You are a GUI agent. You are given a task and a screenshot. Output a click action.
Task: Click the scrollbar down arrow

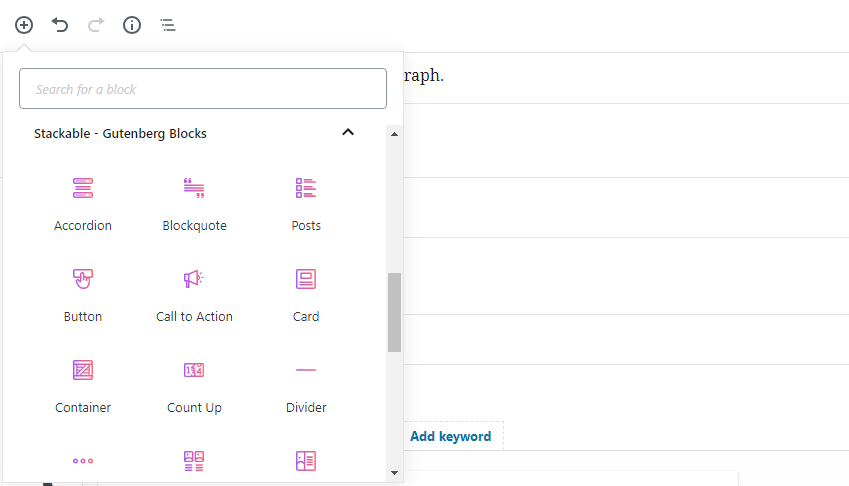tap(394, 473)
